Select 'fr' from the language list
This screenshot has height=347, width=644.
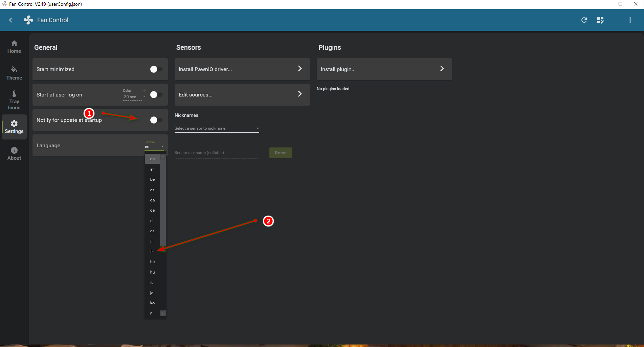pos(152,252)
